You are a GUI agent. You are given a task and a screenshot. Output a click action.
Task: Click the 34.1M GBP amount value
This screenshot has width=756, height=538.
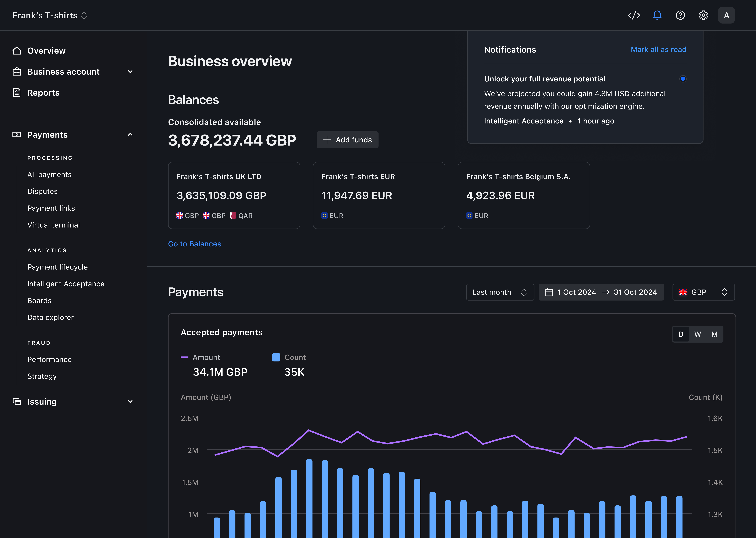[220, 372]
